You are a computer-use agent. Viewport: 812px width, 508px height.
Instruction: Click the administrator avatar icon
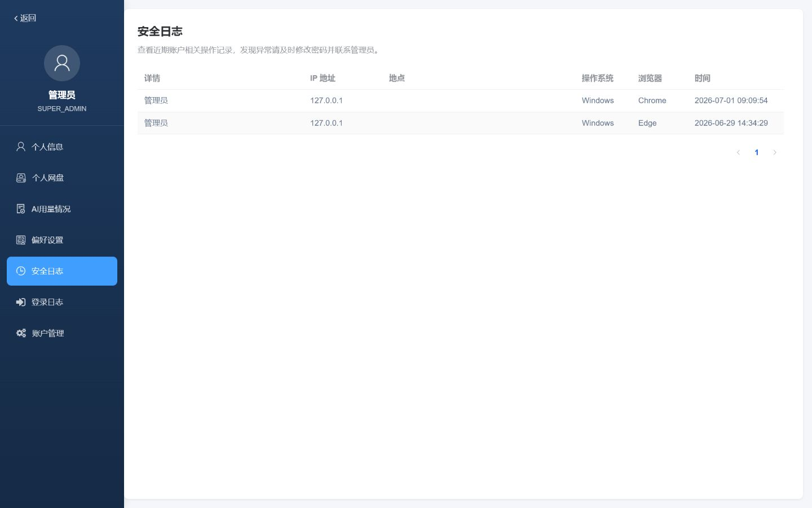point(62,63)
